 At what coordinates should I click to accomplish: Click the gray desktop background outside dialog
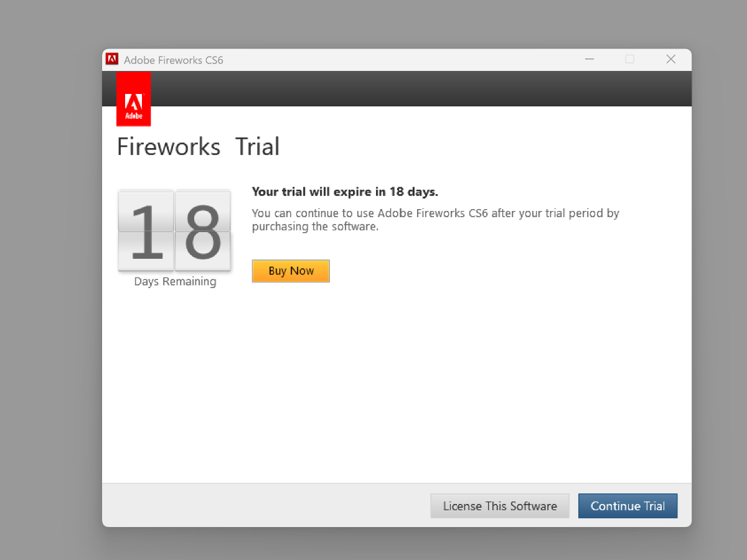click(x=50, y=280)
